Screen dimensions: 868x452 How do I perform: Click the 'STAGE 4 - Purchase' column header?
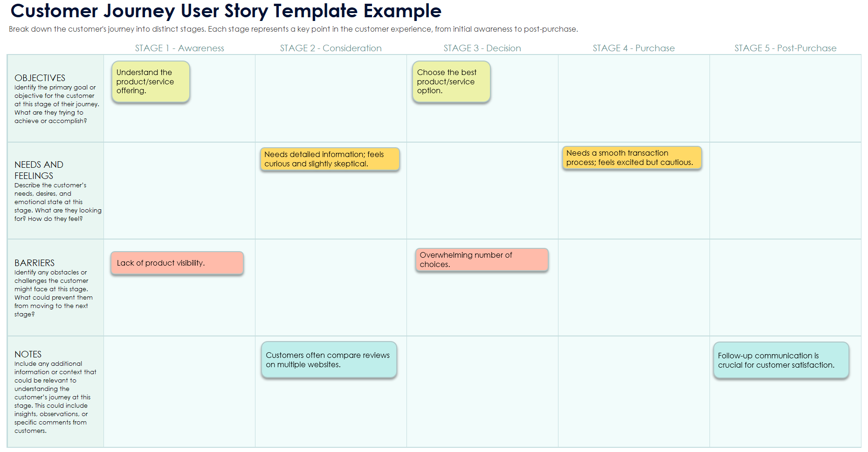pos(634,48)
